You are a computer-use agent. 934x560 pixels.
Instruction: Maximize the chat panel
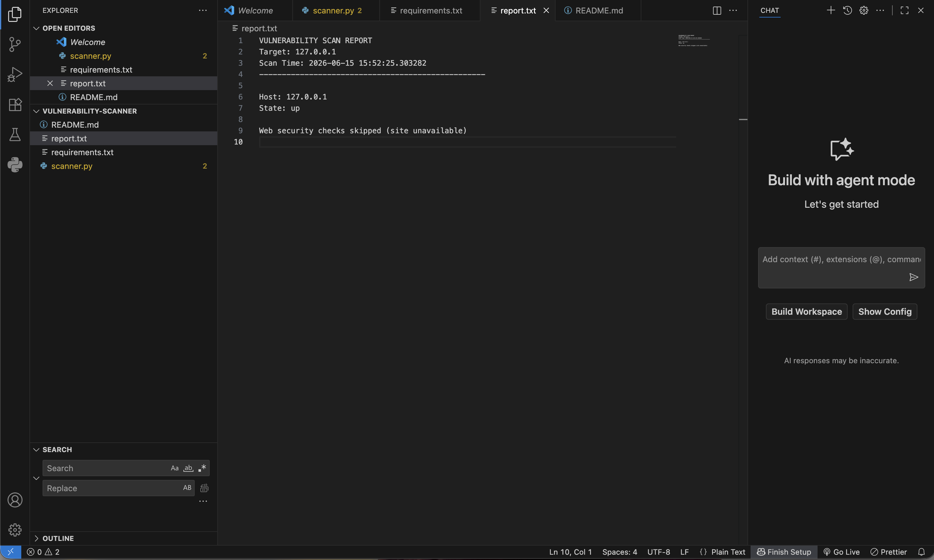tap(904, 11)
